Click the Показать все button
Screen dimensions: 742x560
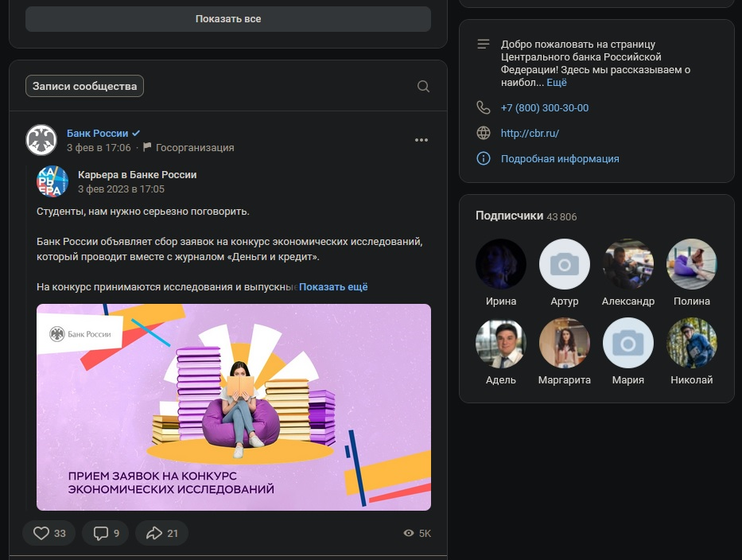point(228,19)
